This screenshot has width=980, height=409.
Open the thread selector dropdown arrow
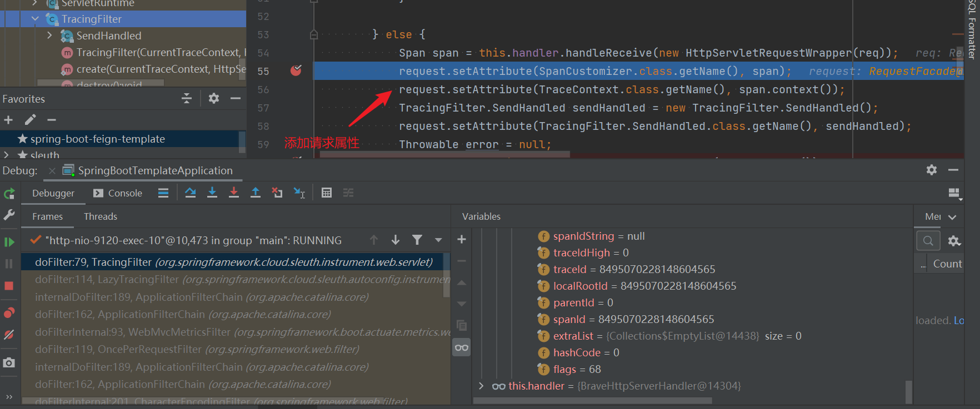(x=438, y=240)
